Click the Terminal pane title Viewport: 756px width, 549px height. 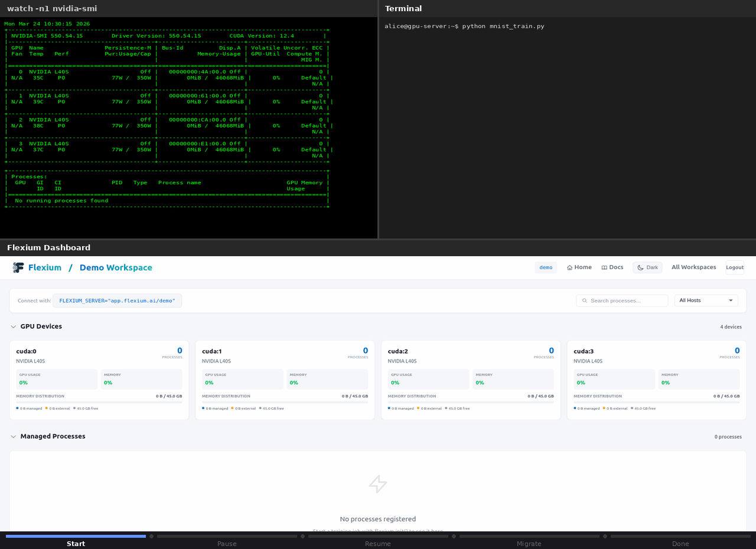[x=403, y=8]
